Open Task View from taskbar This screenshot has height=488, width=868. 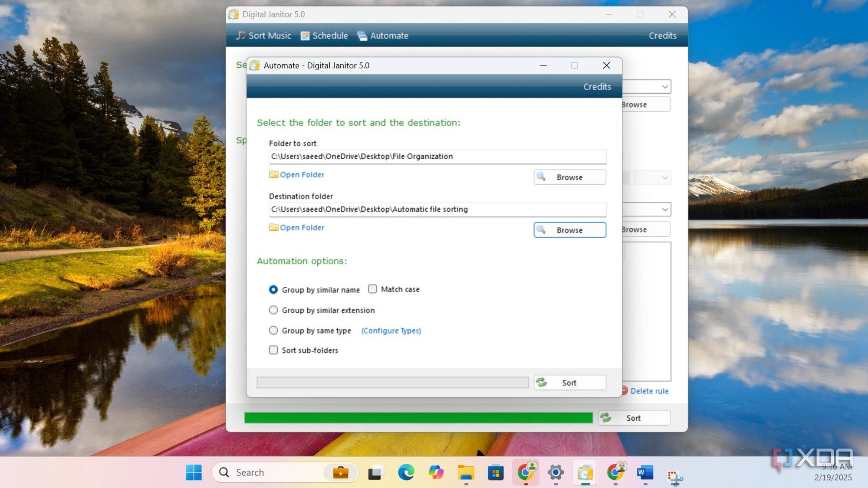tap(376, 472)
